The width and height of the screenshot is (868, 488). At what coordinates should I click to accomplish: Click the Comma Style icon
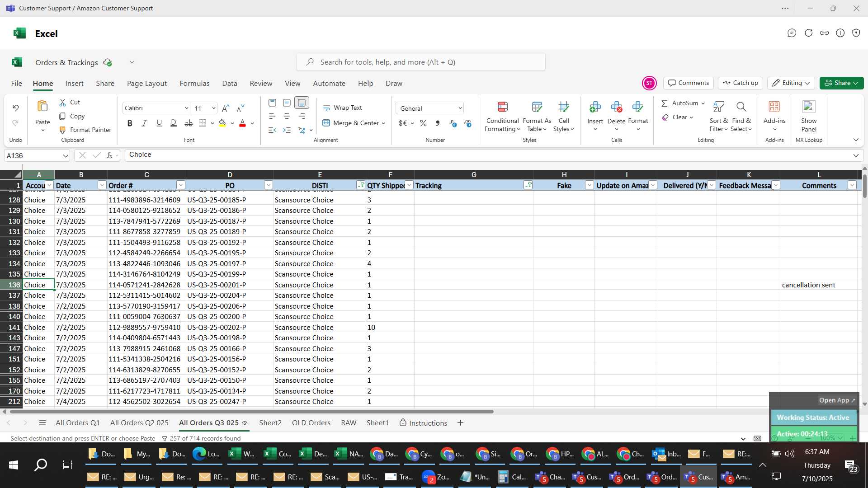[438, 123]
